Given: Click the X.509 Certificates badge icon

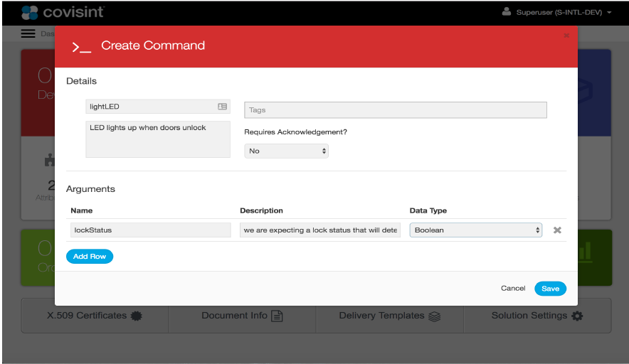Looking at the screenshot, I should 137,316.
